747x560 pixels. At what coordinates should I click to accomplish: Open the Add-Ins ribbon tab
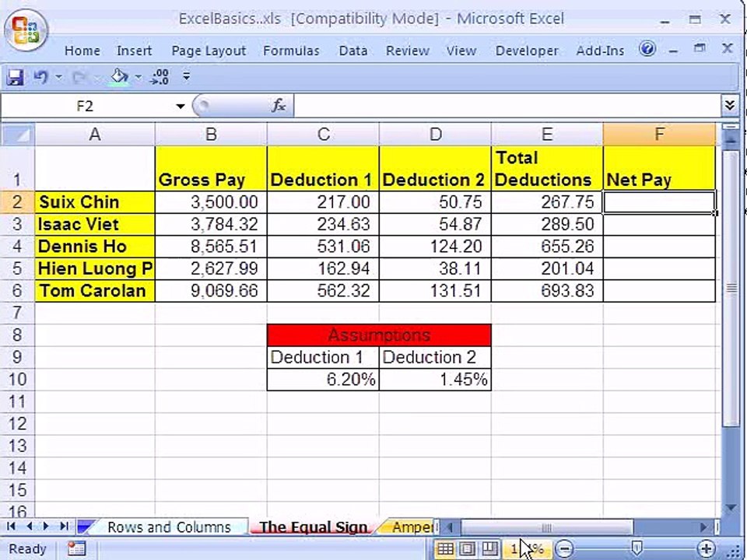pos(600,51)
